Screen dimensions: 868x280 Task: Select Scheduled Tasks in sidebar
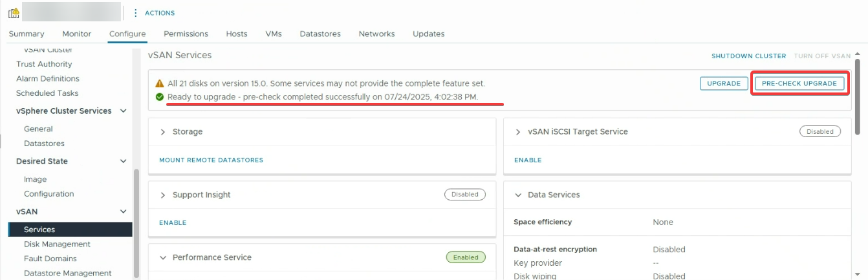pos(47,93)
